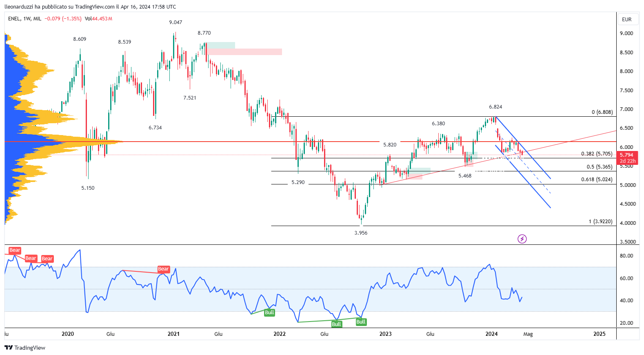Click 2025 on the time axis
The width and height of the screenshot is (644, 355).
coord(600,334)
